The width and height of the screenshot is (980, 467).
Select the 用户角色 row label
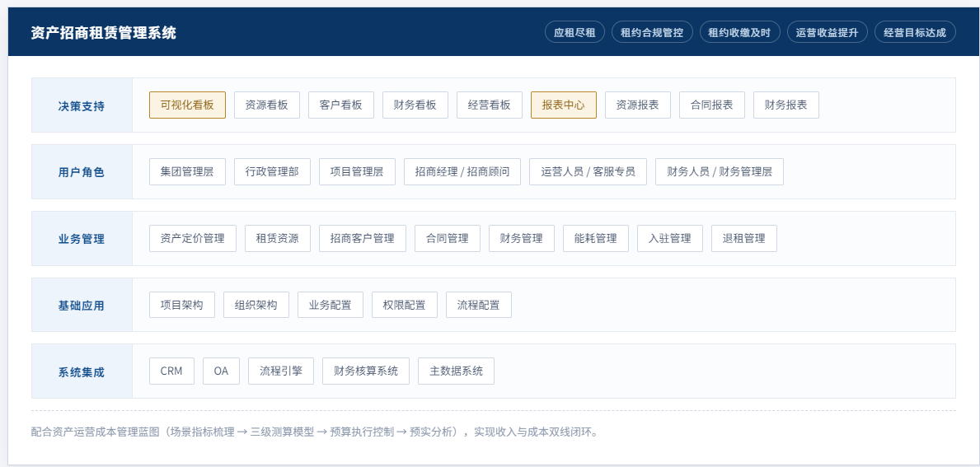(82, 172)
